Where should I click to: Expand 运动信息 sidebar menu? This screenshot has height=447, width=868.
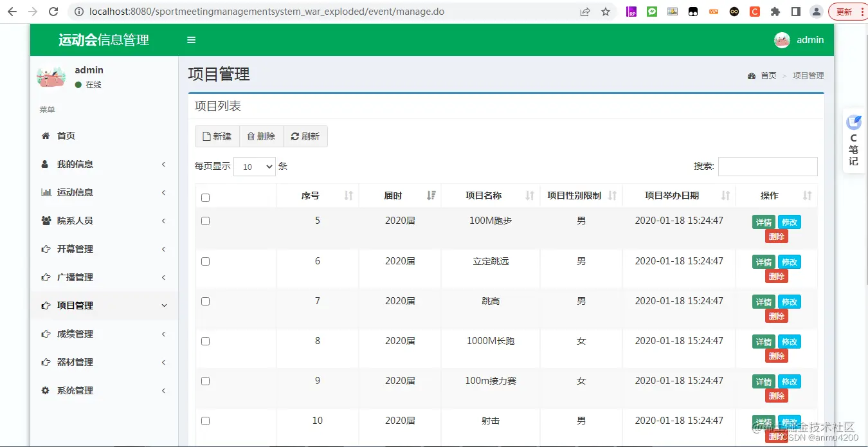click(x=104, y=192)
